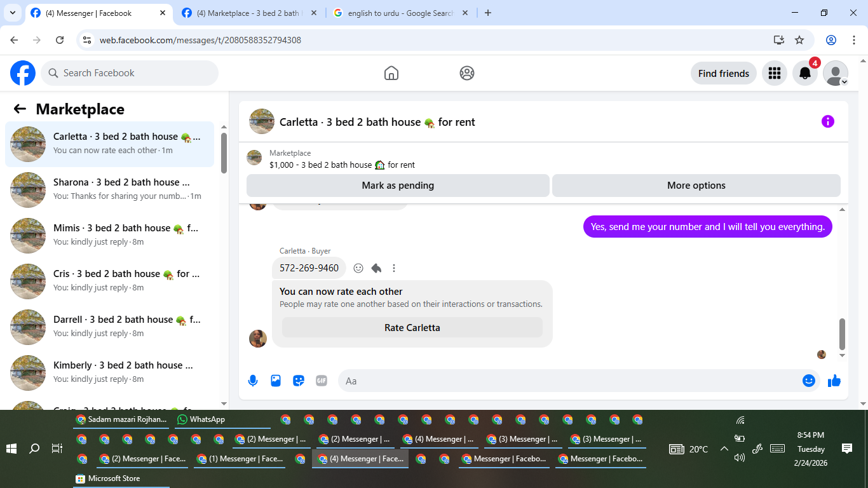
Task: Go back in browser history
Action: (x=14, y=40)
